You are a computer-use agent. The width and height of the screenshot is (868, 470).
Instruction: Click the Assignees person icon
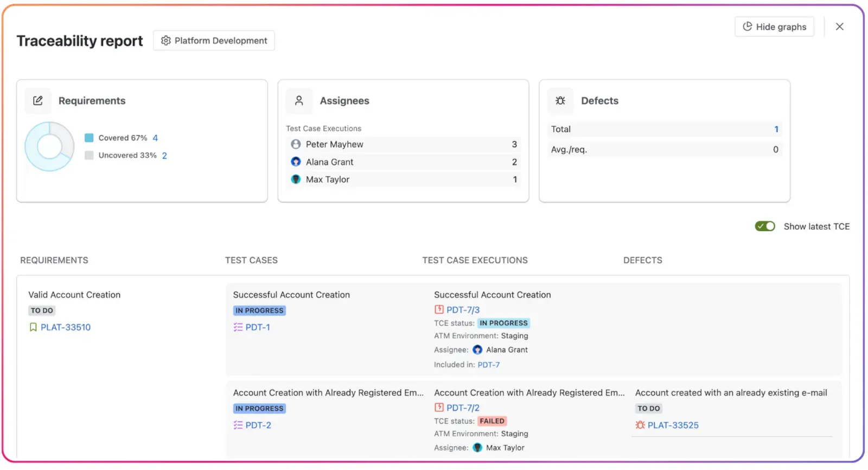point(299,101)
